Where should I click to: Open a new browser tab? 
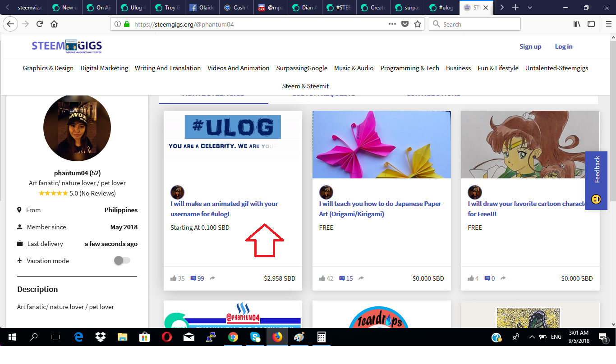515,8
